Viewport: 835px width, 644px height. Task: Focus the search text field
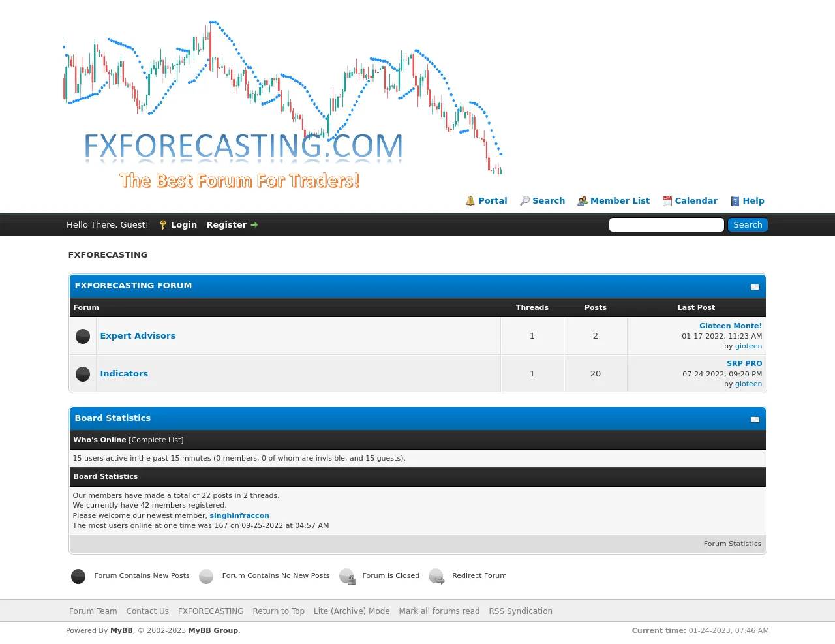point(667,225)
